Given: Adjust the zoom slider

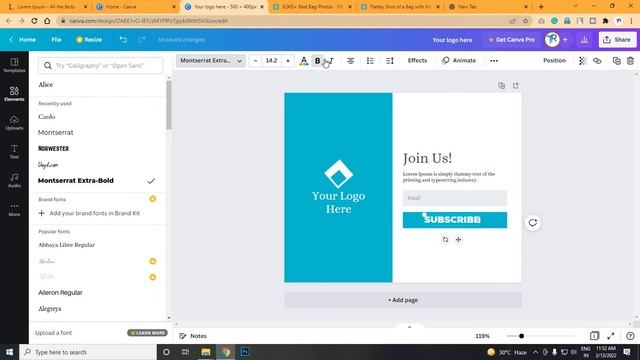Looking at the screenshot, I should click(x=521, y=336).
